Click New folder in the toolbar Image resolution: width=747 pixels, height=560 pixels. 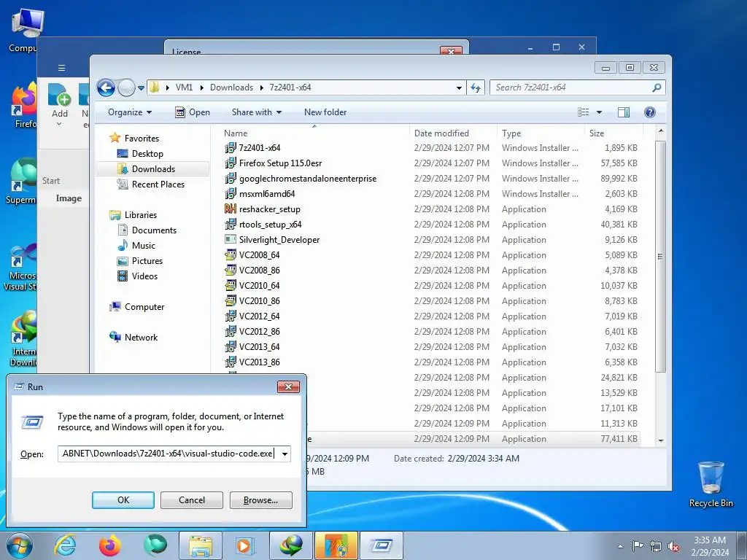tap(325, 112)
